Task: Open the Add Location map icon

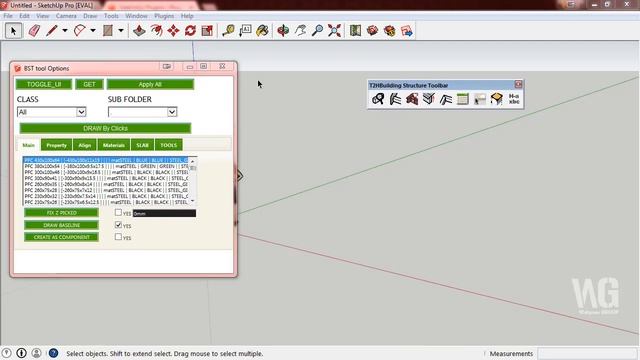Action: (x=355, y=31)
